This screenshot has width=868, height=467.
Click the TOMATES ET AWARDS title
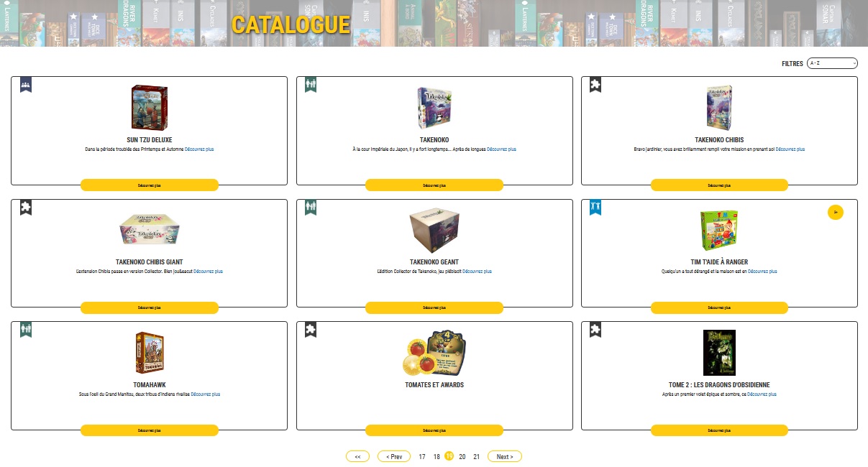(x=434, y=385)
